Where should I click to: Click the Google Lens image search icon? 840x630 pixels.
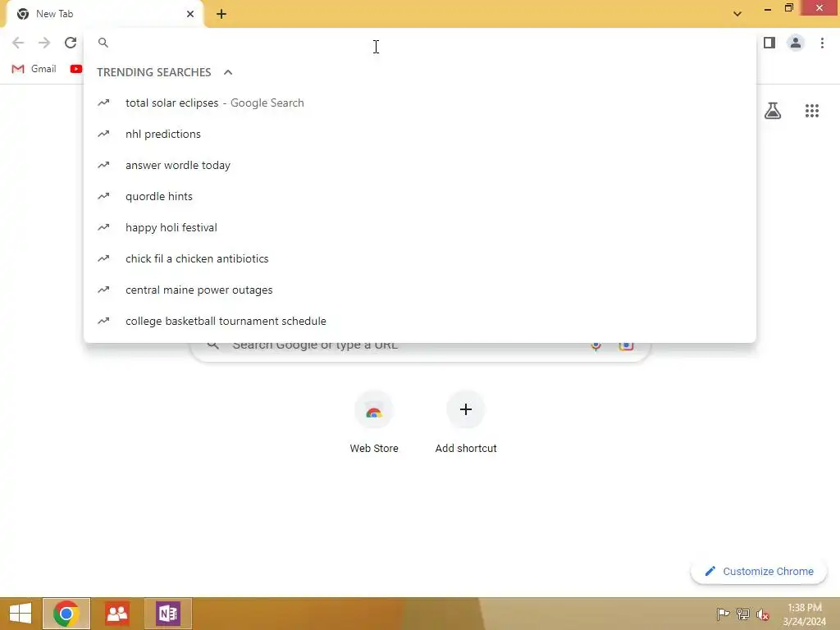626,347
